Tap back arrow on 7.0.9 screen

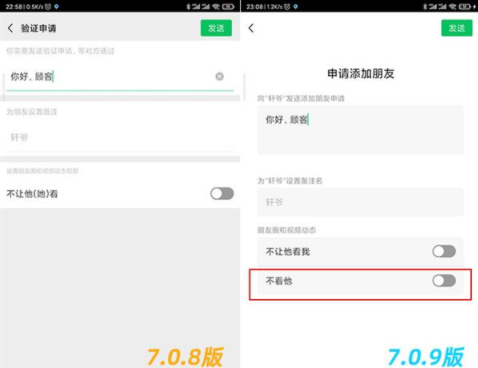click(251, 28)
